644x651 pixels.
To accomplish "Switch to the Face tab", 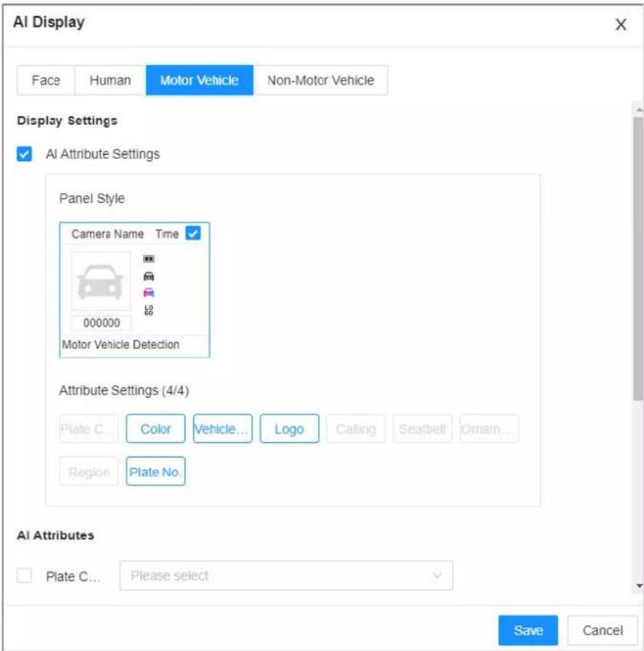I will pyautogui.click(x=46, y=80).
